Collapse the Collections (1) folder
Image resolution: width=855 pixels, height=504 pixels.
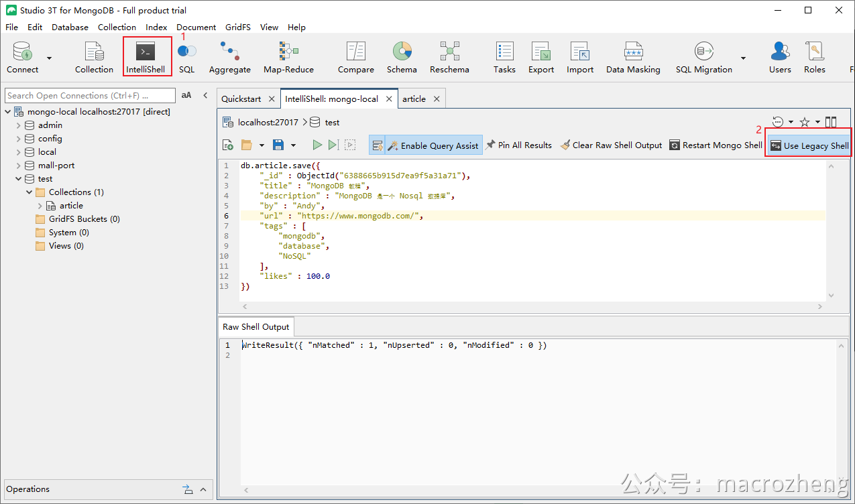[30, 192]
